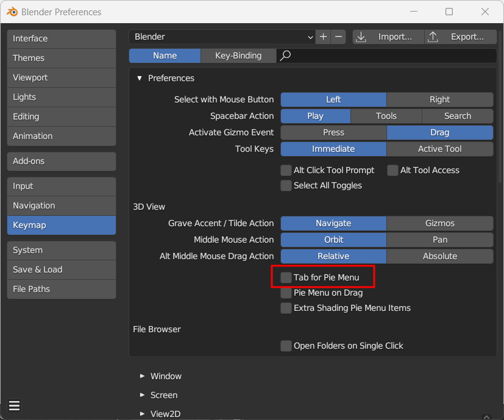Set Alt Middle Mouse Drag to Relative

pyautogui.click(x=333, y=256)
